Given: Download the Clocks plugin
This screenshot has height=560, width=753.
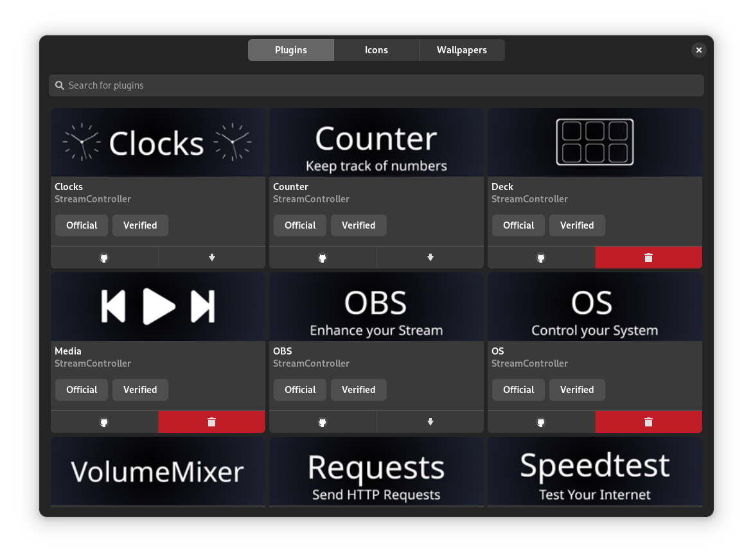Looking at the screenshot, I should 212,258.
